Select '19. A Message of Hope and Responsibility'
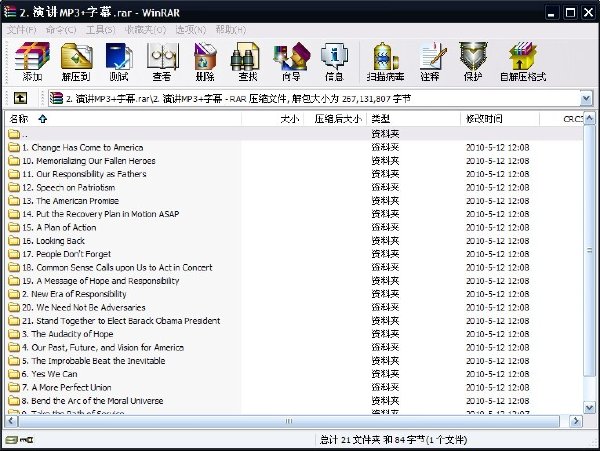This screenshot has height=451, width=600. [x=101, y=281]
